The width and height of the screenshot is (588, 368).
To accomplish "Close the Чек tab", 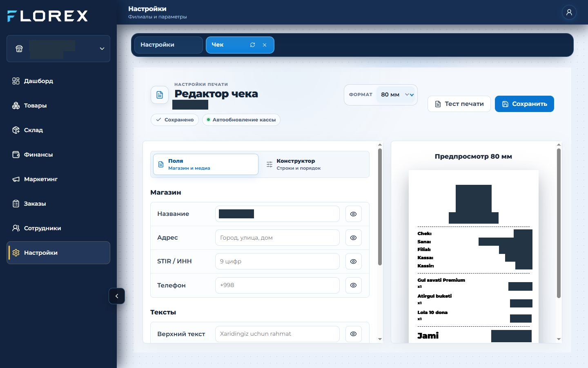I will (265, 45).
